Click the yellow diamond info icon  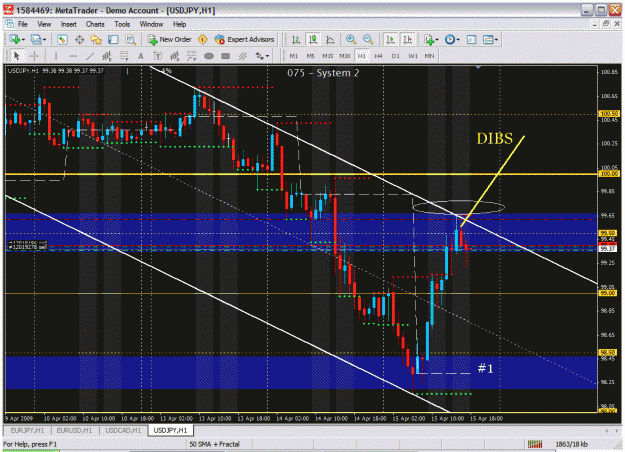coord(202,39)
